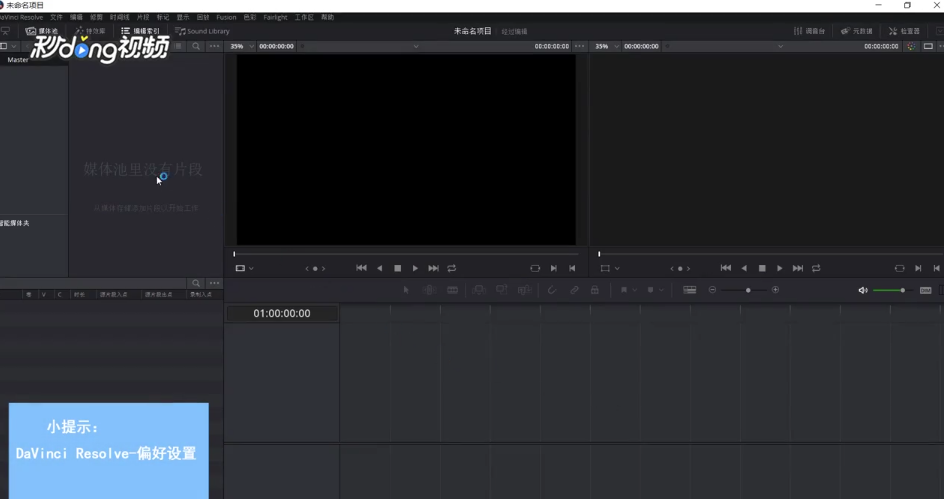Viewport: 944px width, 499px height.
Task: Mark In point in source viewer
Action: (x=554, y=268)
